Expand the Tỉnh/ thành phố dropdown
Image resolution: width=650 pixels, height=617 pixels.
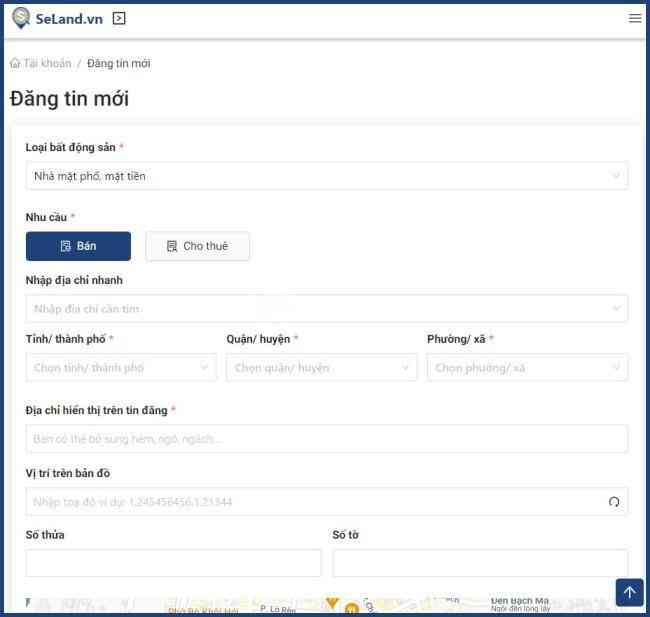click(120, 368)
